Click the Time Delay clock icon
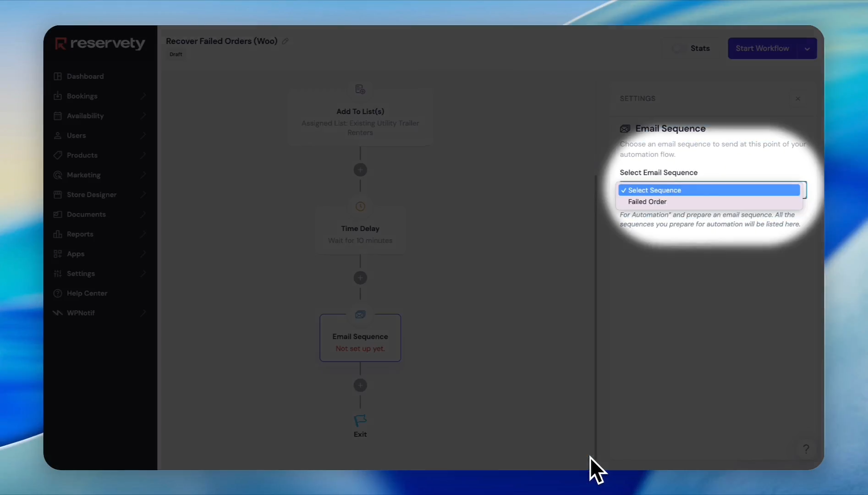This screenshot has width=868, height=495. [360, 206]
